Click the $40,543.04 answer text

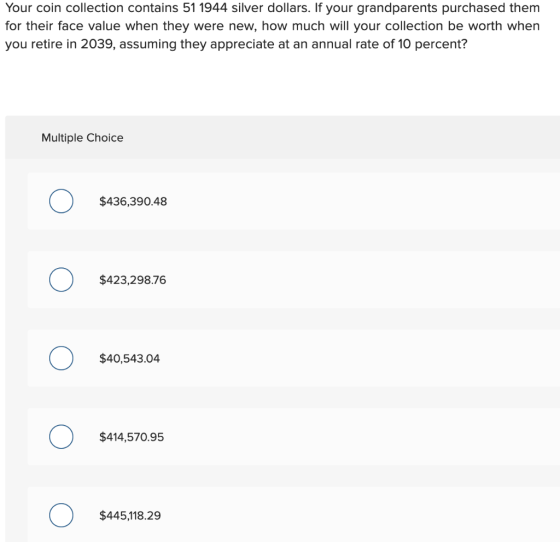point(130,358)
